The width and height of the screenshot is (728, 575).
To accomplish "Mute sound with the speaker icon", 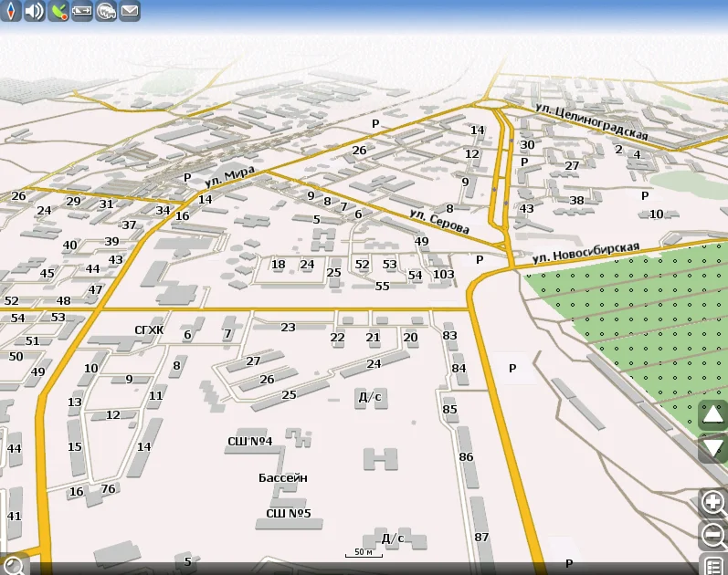I will [35, 11].
